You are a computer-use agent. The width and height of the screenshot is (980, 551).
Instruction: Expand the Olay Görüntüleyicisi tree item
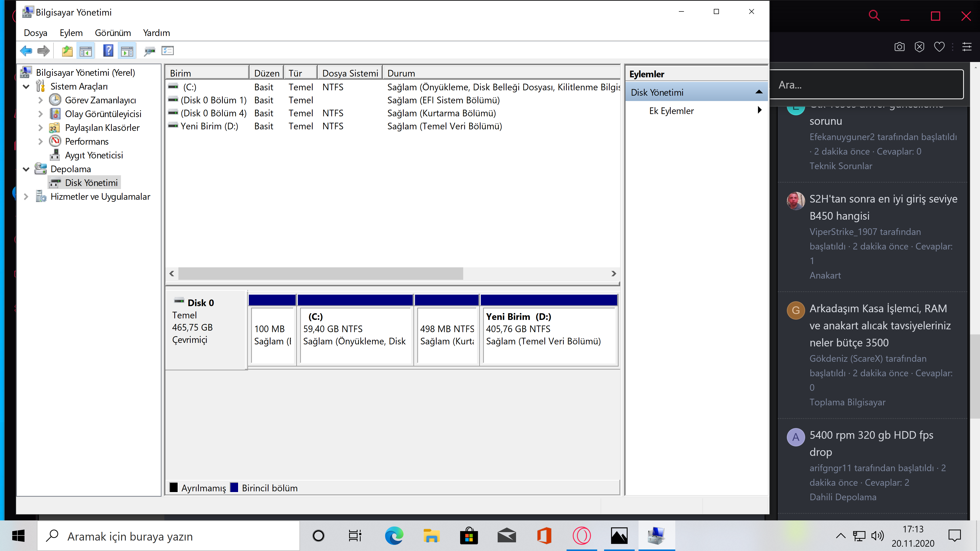point(41,114)
